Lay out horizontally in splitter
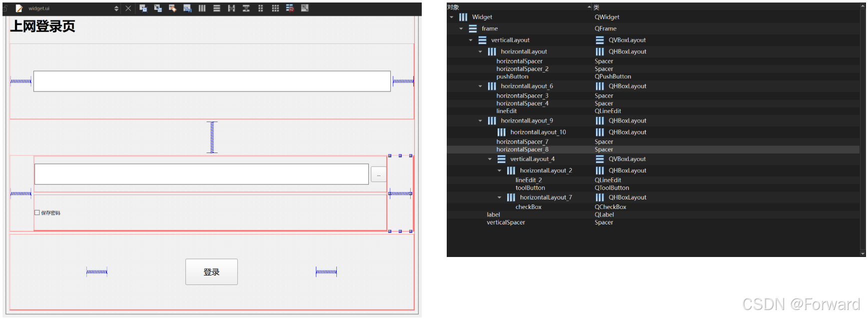 [x=231, y=8]
